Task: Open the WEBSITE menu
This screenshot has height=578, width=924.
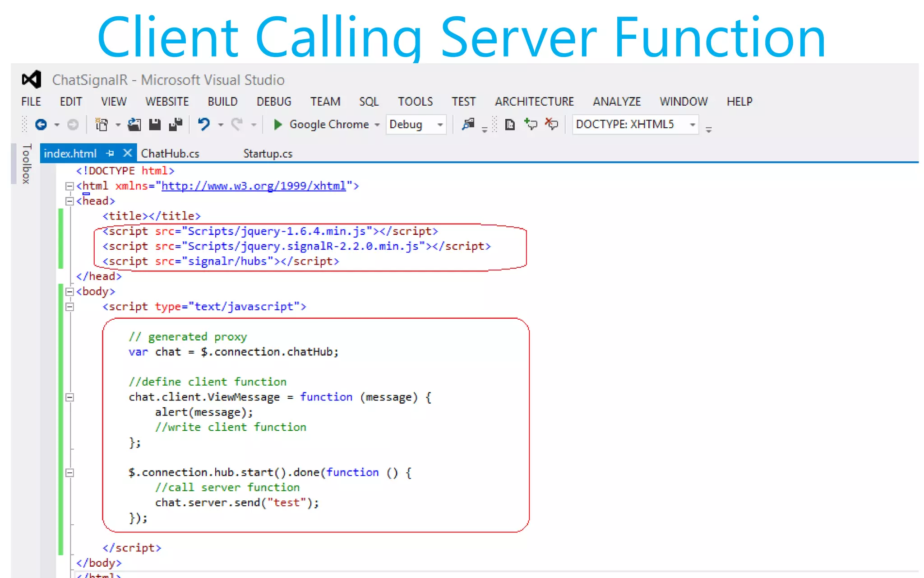Action: coord(167,102)
